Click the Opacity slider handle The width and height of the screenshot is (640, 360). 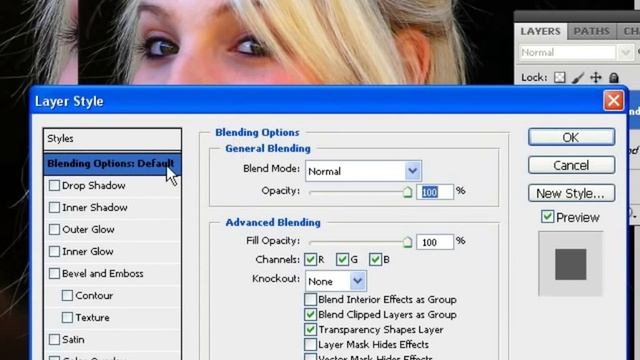point(407,192)
